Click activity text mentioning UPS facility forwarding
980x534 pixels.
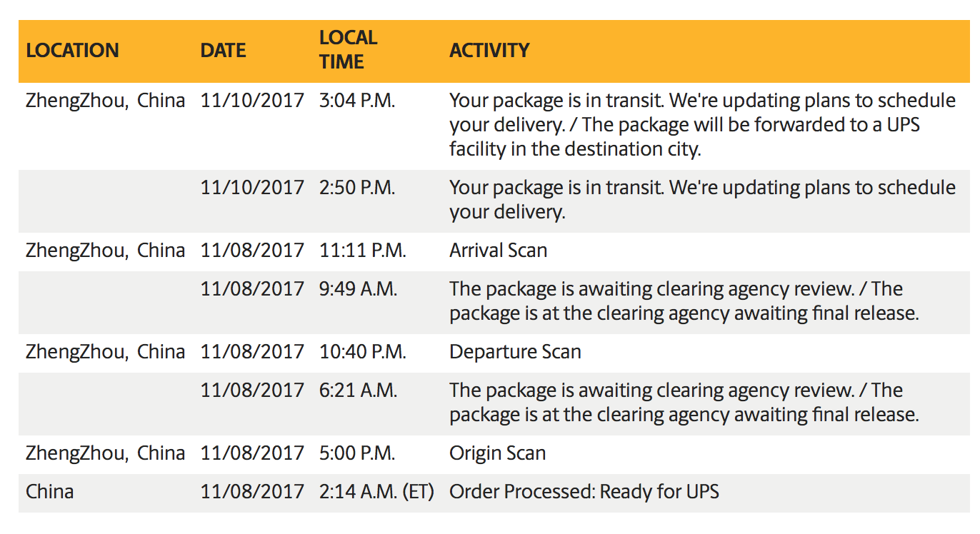click(x=684, y=125)
